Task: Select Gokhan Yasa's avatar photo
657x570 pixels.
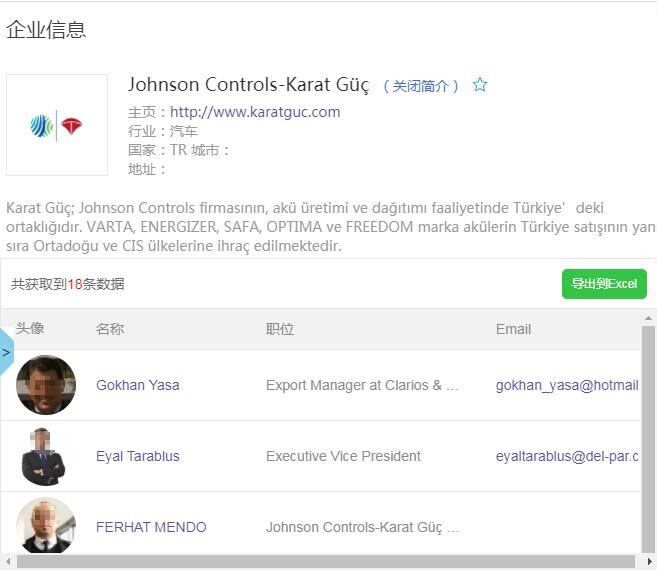Action: pos(46,385)
